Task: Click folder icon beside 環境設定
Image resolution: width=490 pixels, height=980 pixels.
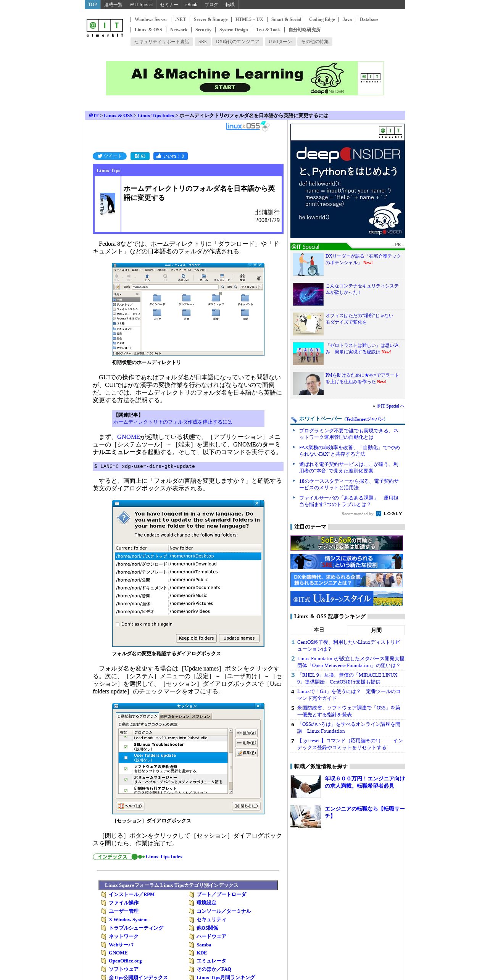Action: 191,903
